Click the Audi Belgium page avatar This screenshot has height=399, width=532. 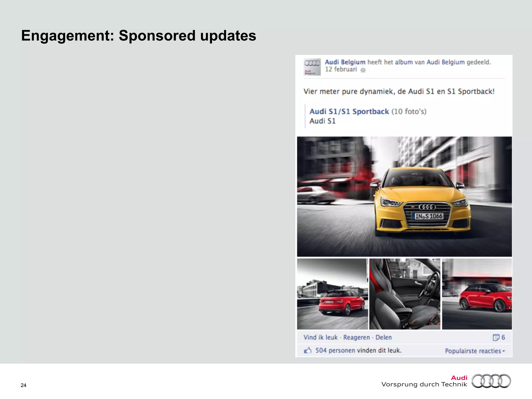point(312,67)
